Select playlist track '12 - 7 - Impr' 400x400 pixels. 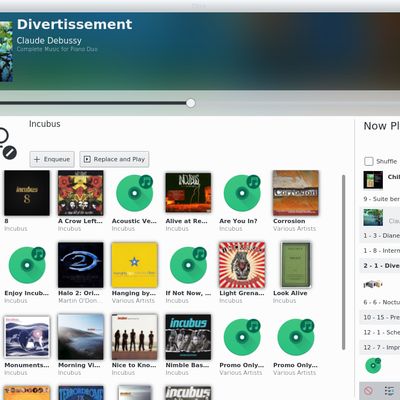(380, 347)
